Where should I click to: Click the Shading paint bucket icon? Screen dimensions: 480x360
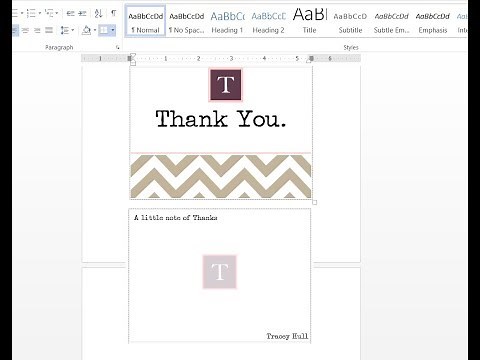point(86,30)
